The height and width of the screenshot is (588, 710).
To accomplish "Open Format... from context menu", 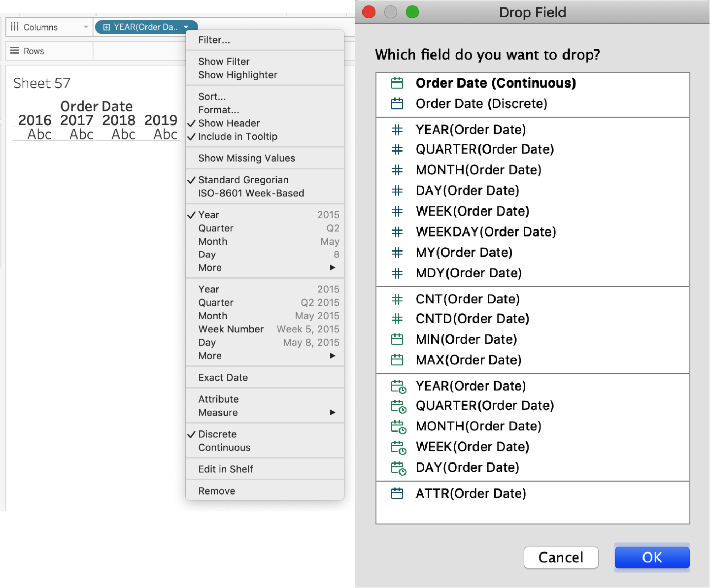I will pos(265,110).
